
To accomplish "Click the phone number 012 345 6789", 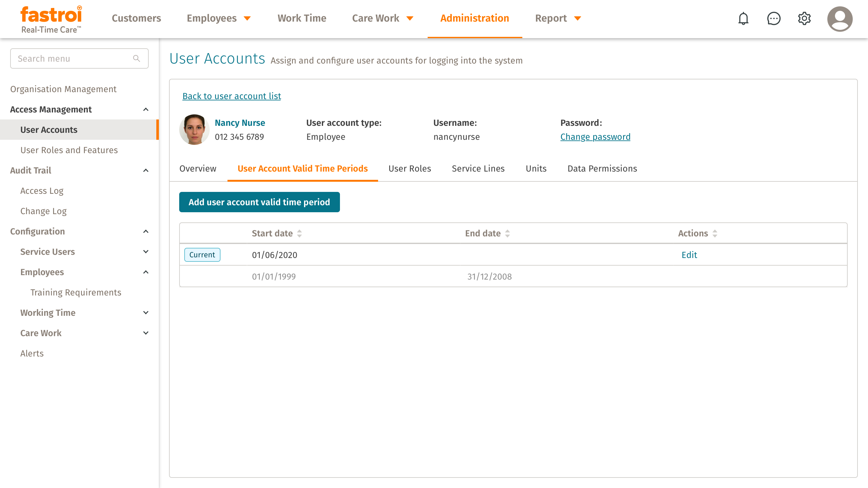I will [x=239, y=137].
